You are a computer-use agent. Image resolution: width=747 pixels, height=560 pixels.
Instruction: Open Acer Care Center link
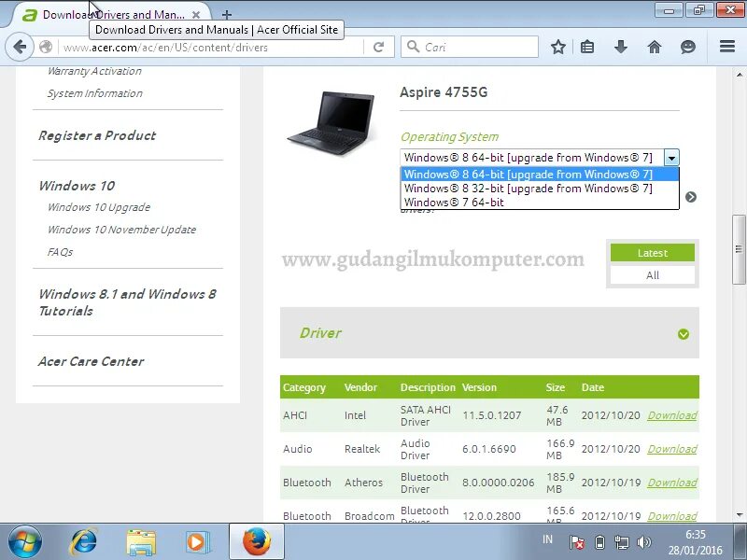coord(91,361)
